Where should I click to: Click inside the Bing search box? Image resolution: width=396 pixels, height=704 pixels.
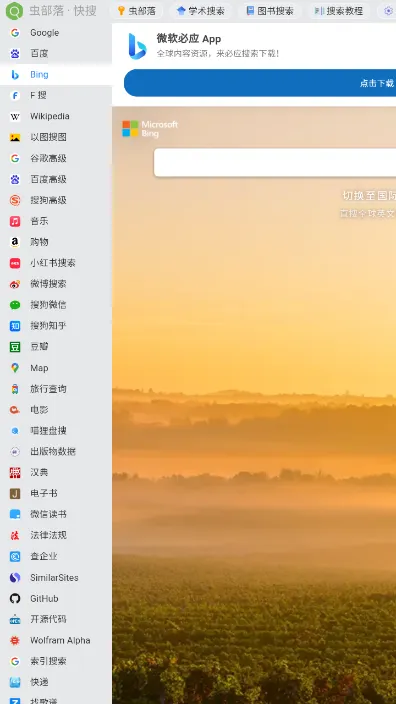pyautogui.click(x=275, y=163)
